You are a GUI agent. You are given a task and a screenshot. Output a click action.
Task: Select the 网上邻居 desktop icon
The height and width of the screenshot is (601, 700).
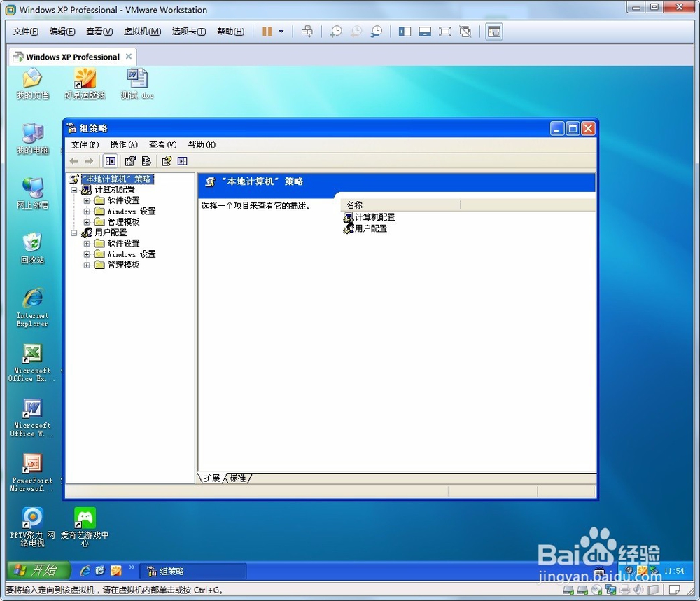(x=33, y=193)
